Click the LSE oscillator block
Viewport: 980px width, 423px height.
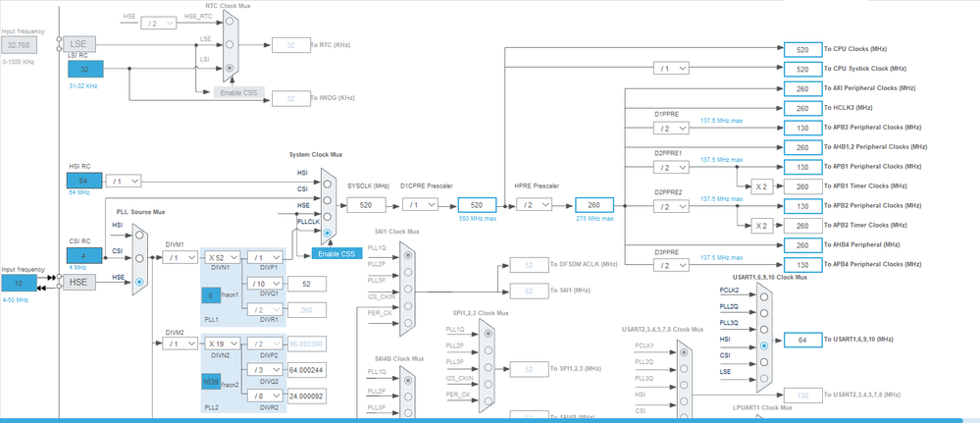click(x=79, y=44)
